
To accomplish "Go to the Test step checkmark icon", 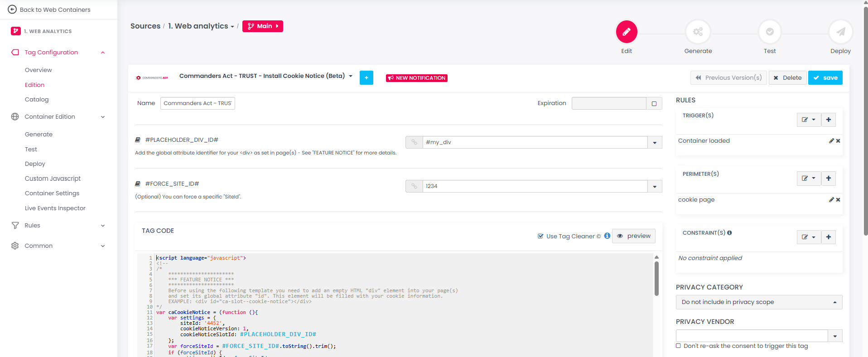I will coord(769,32).
